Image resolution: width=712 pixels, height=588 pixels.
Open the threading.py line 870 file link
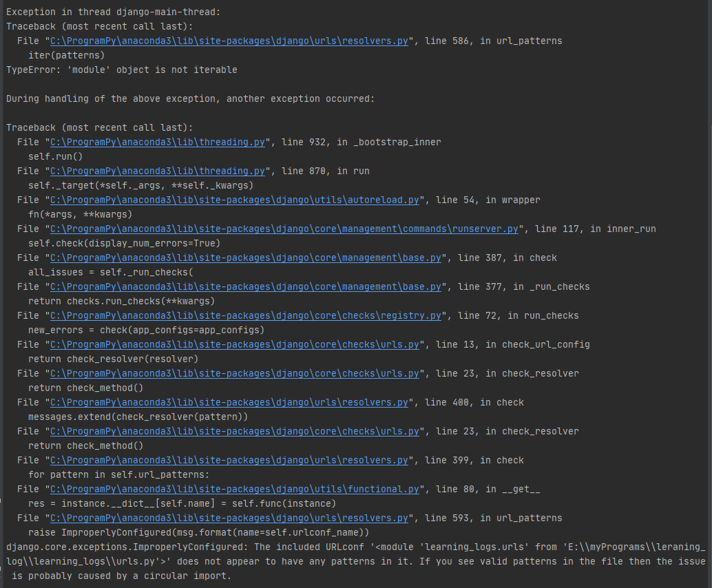point(158,171)
